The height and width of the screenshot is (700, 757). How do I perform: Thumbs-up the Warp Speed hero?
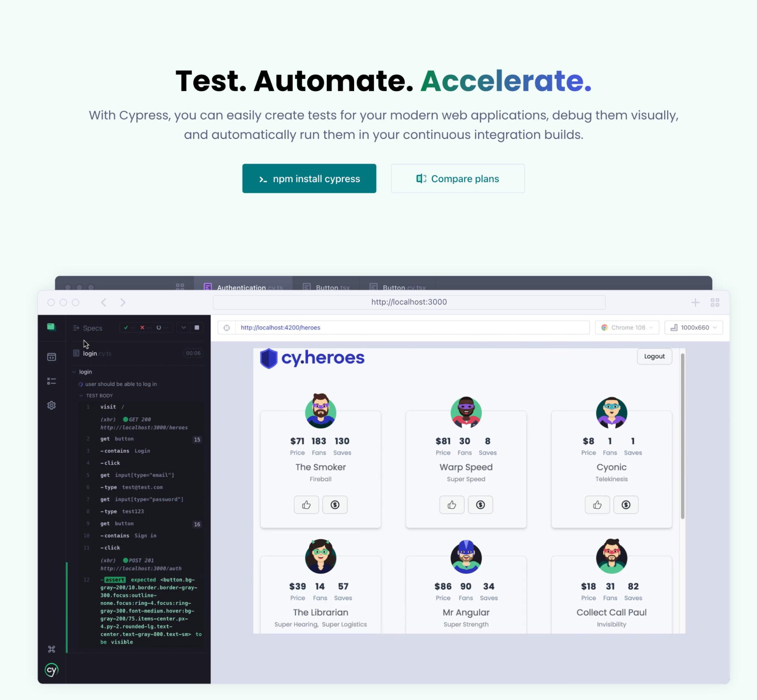click(451, 505)
